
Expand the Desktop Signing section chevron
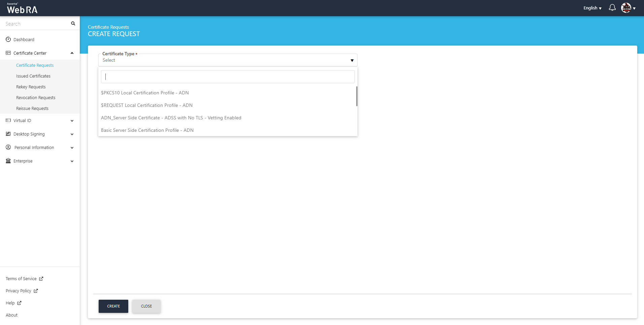(72, 134)
